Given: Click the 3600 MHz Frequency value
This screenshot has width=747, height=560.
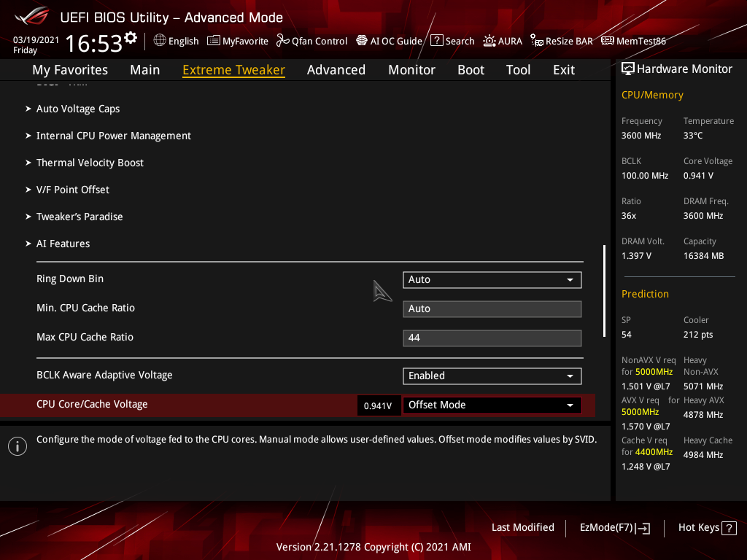Looking at the screenshot, I should pos(640,136).
